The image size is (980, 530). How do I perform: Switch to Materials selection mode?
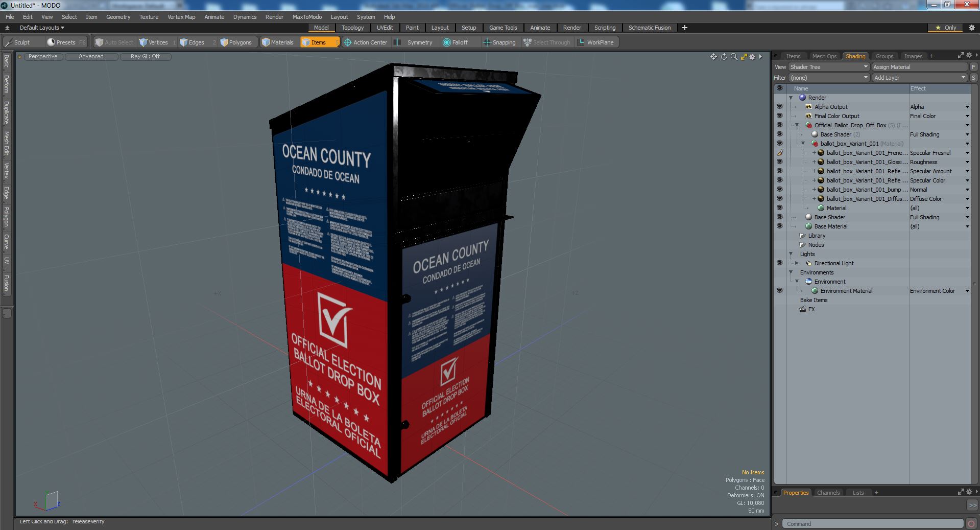(x=278, y=42)
